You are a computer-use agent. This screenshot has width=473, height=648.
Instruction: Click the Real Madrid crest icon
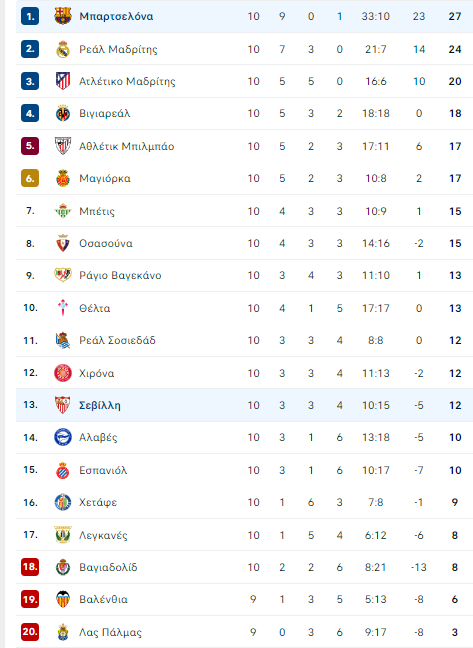coord(63,49)
